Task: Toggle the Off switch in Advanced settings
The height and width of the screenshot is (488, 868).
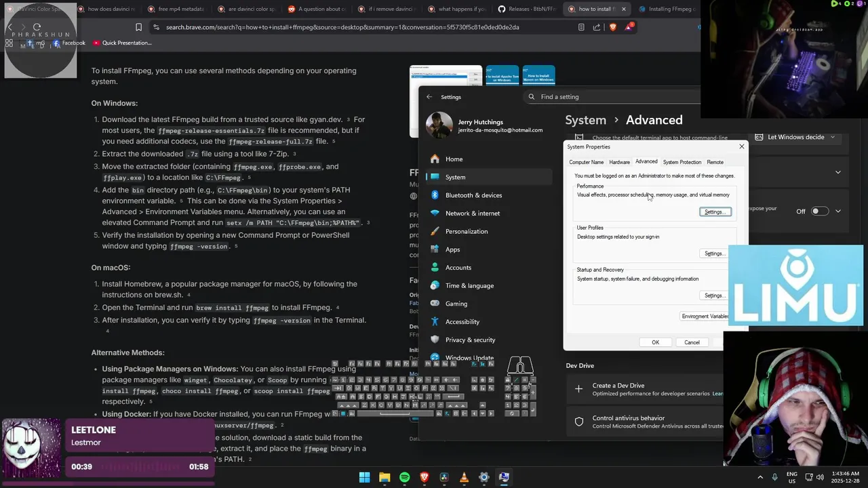Action: click(819, 211)
